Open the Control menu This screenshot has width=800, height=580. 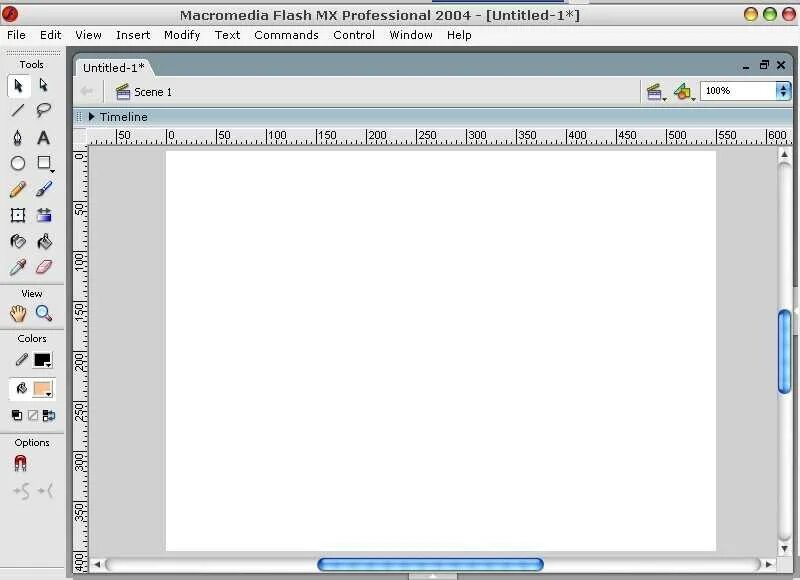pyautogui.click(x=354, y=35)
